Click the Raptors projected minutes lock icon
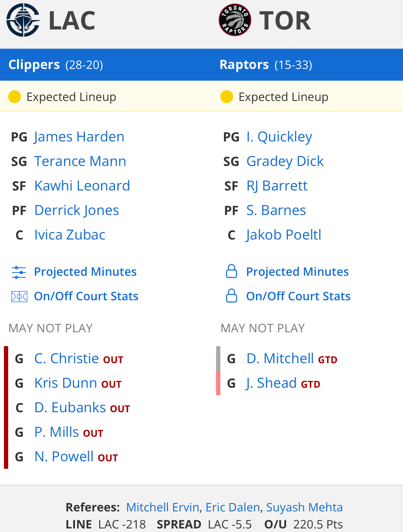 (231, 272)
